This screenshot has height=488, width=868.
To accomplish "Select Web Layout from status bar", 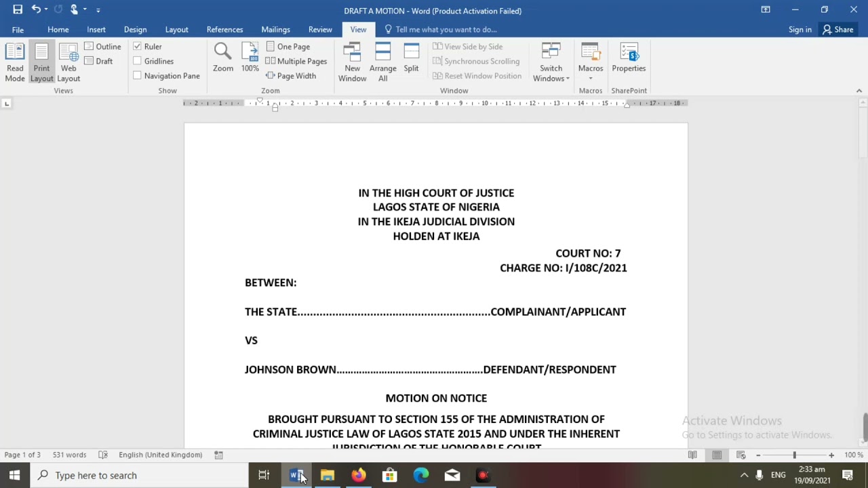I will pyautogui.click(x=741, y=455).
